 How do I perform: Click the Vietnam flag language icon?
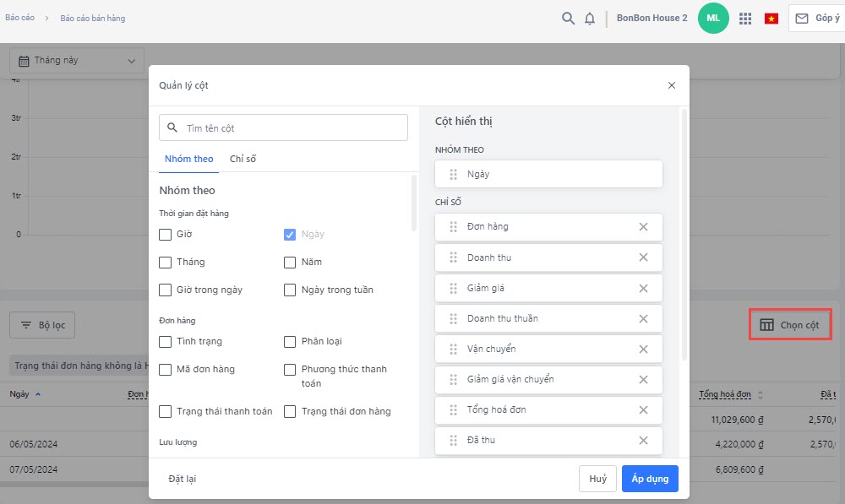coord(771,19)
